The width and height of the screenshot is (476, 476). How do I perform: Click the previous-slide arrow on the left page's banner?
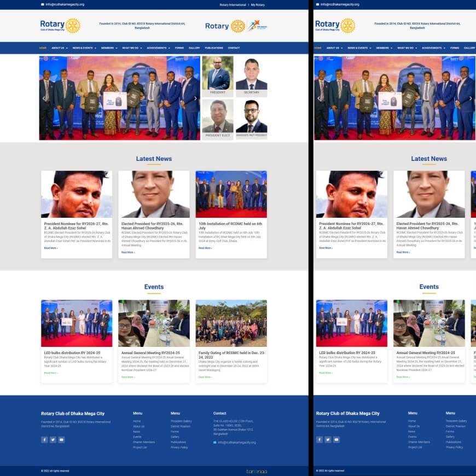44,98
